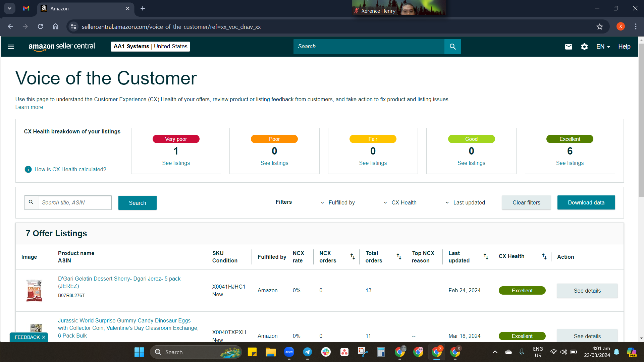Click the Windows taskbar Search box

[196, 352]
